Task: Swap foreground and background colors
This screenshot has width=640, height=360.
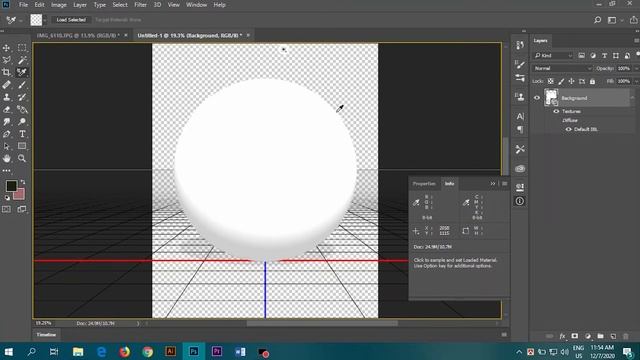Action: coord(23,182)
